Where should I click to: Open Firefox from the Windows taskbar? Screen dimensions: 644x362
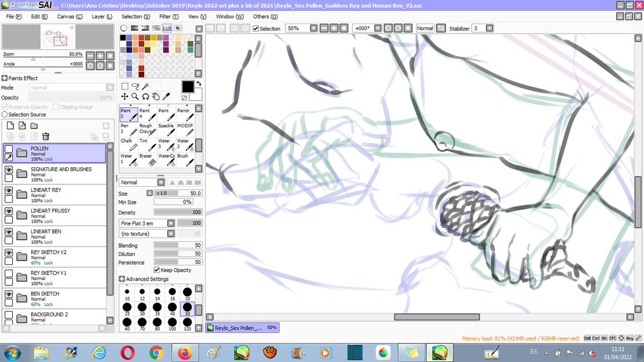185,352
